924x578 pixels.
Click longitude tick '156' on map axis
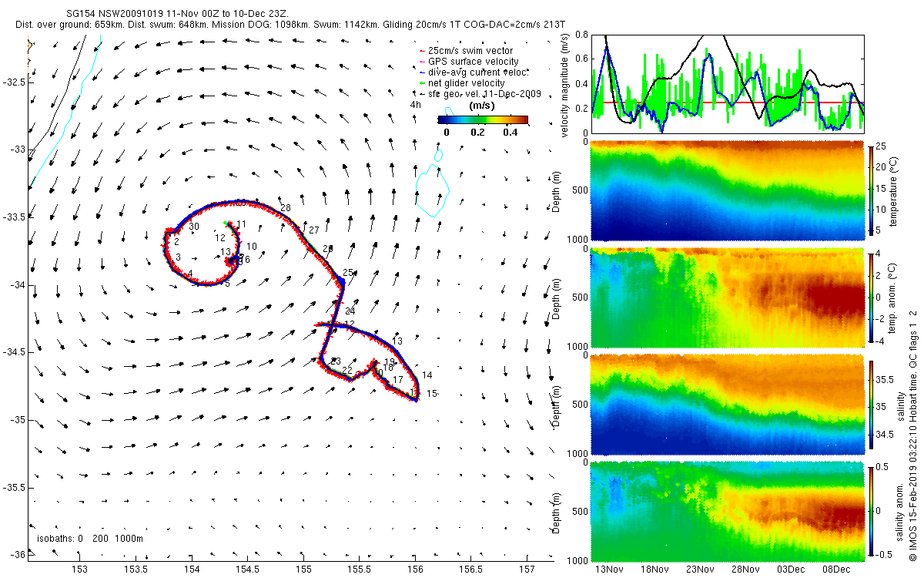coord(415,569)
